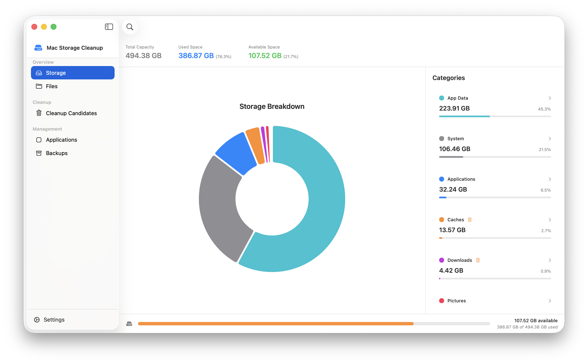Open Backups under Management
The height and width of the screenshot is (364, 588).
click(x=73, y=153)
